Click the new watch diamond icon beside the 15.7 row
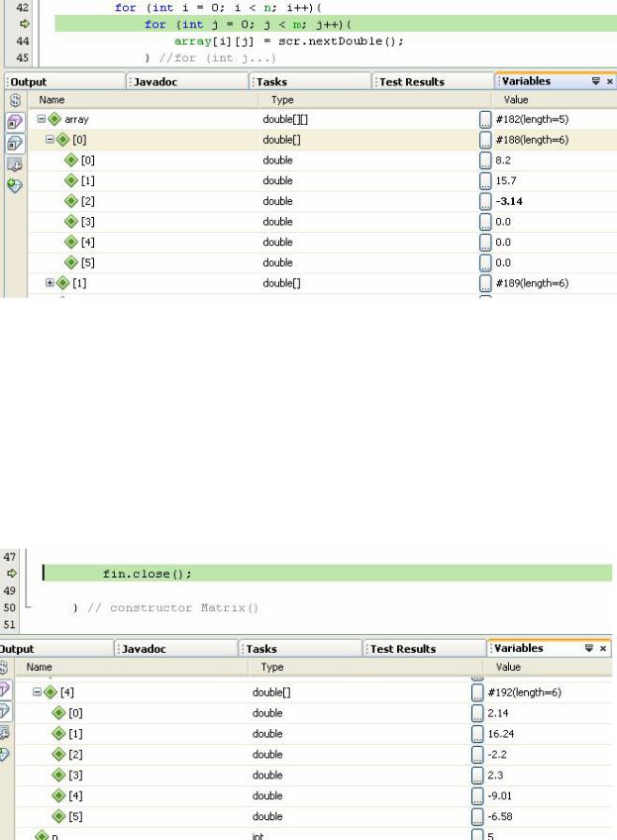This screenshot has width=617, height=840. (x=15, y=186)
